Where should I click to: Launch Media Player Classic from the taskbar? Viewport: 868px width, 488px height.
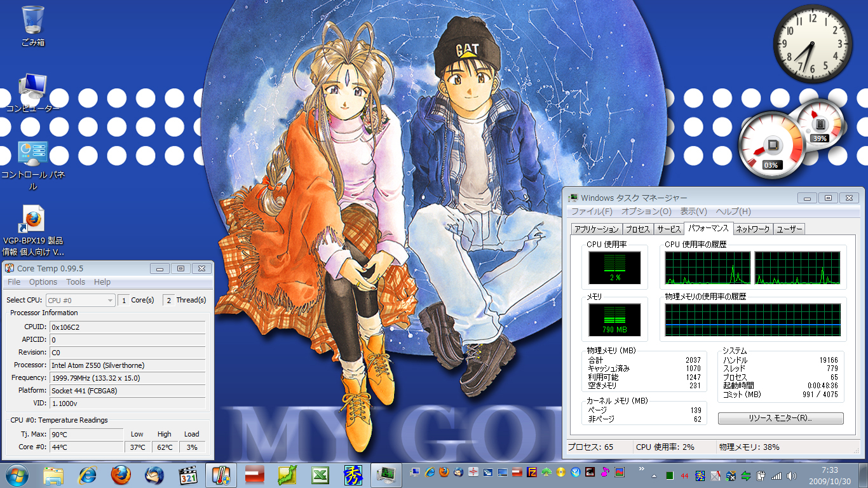tap(188, 475)
